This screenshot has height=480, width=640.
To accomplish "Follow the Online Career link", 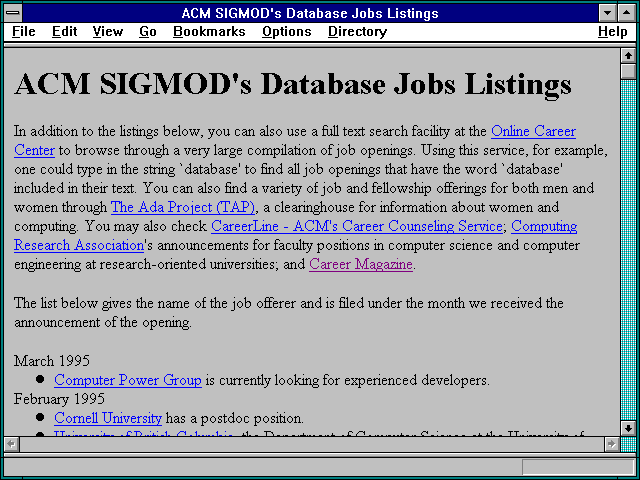I will (x=533, y=131).
